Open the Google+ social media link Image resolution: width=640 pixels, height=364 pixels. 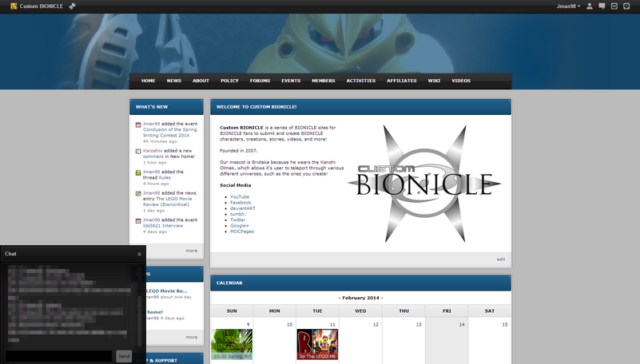pyautogui.click(x=239, y=225)
